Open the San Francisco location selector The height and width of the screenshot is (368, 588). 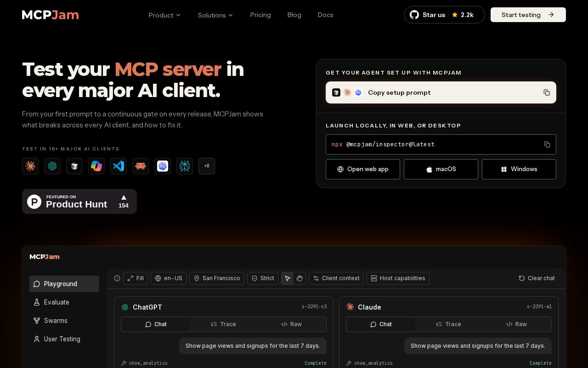[217, 278]
